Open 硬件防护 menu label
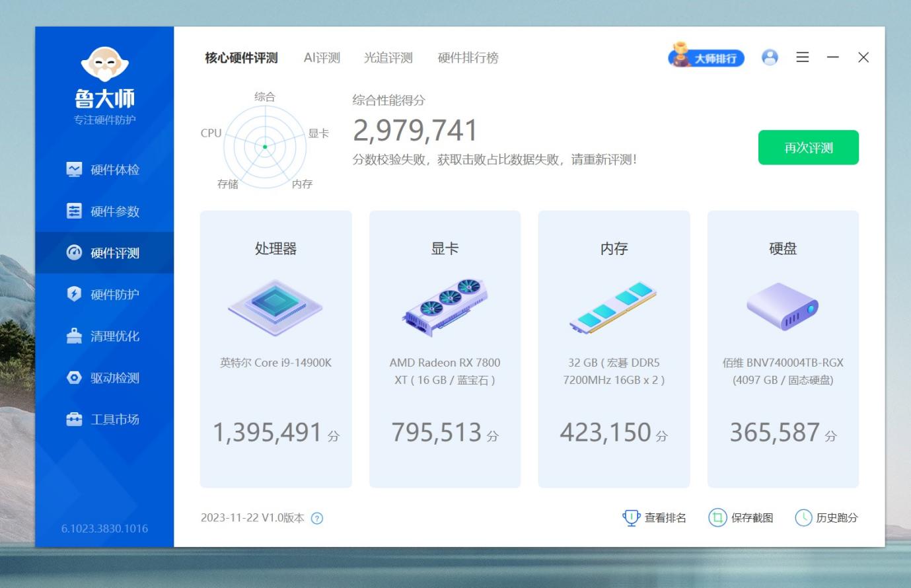The width and height of the screenshot is (911, 588). [115, 295]
